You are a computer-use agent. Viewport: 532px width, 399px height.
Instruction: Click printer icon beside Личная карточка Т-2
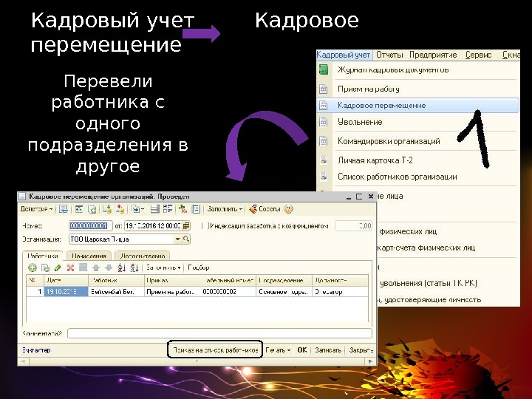pos(324,160)
